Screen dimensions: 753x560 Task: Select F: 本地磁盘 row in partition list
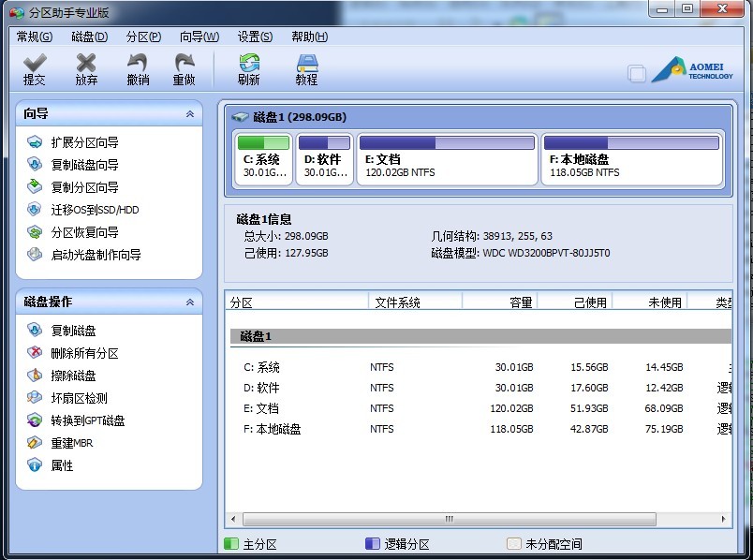pyautogui.click(x=273, y=429)
